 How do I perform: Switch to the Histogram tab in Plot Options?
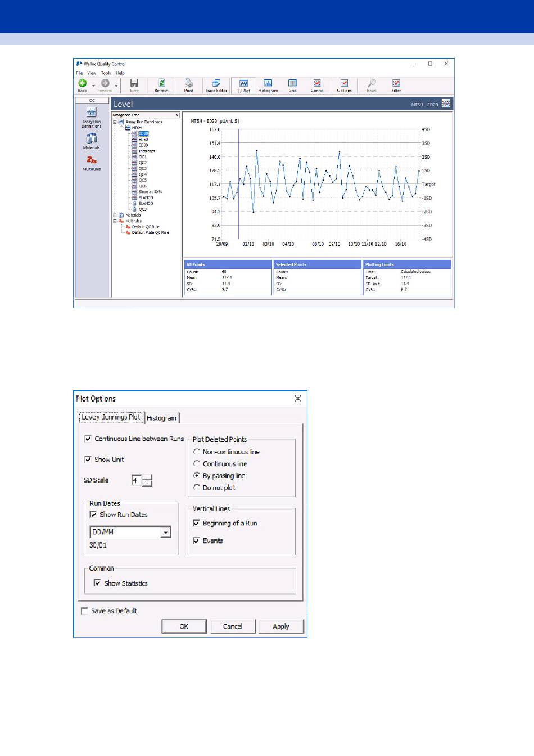pos(161,418)
